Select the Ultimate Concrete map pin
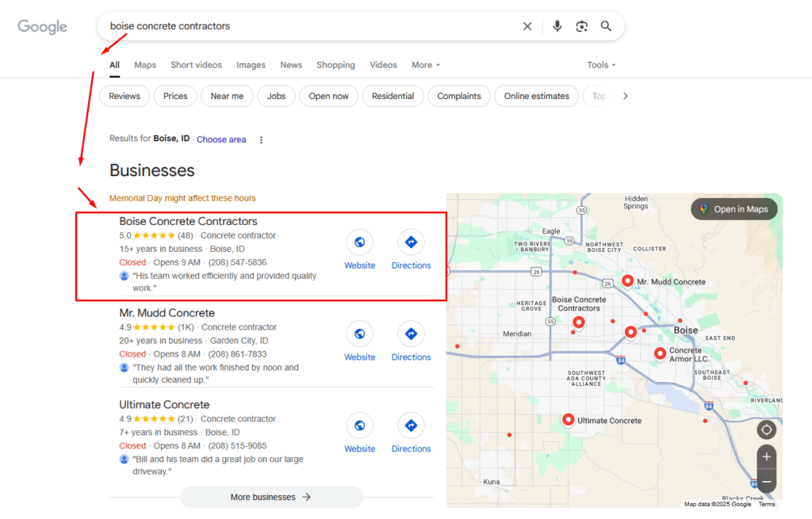Viewport: 812px width, 519px height. pos(568,420)
